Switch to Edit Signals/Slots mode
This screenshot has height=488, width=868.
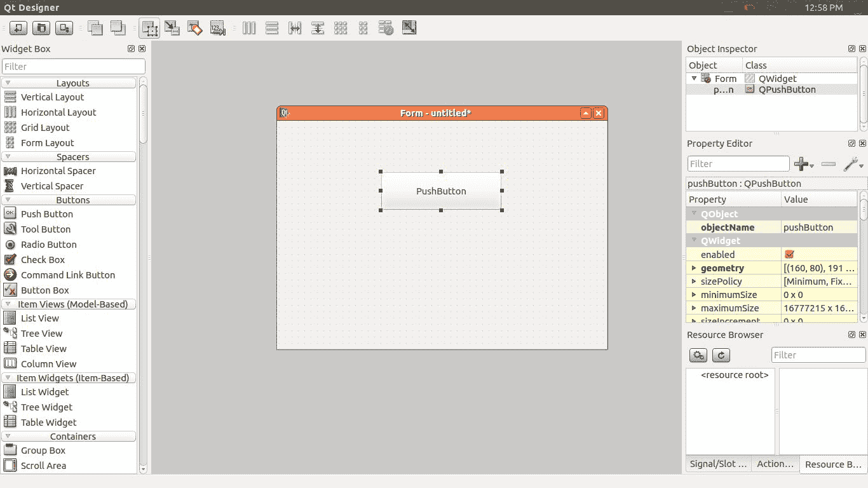pos(172,28)
